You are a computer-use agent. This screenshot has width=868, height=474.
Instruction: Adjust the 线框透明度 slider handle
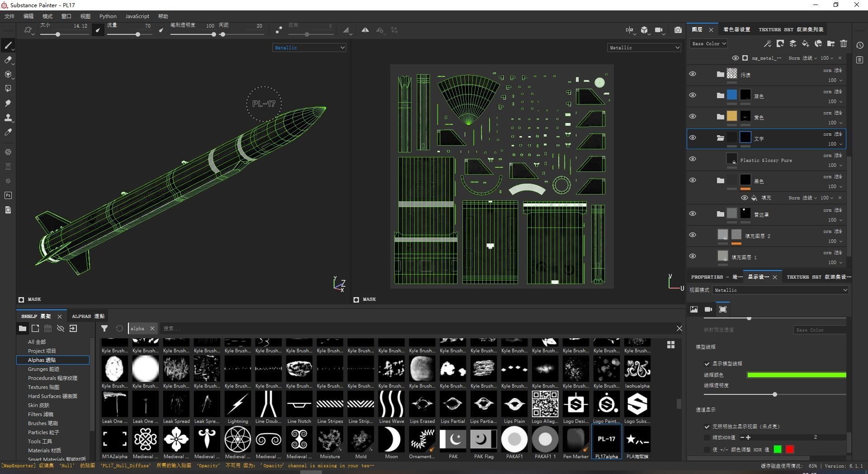click(x=774, y=394)
